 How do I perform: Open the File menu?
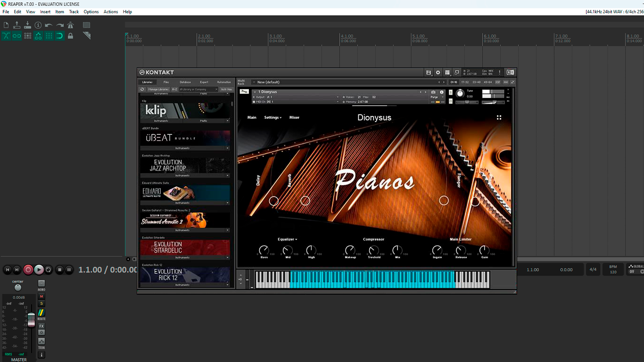(6, 12)
